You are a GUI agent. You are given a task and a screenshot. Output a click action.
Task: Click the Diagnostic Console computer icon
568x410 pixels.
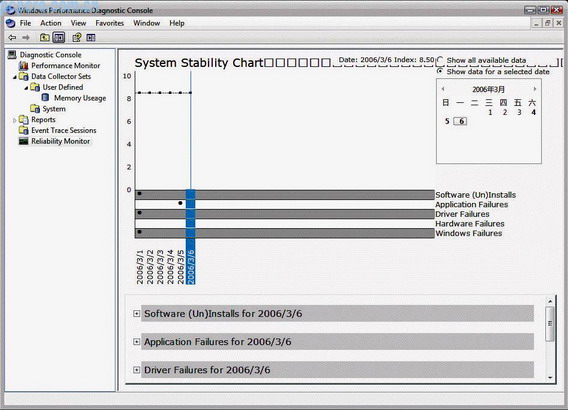pos(12,55)
